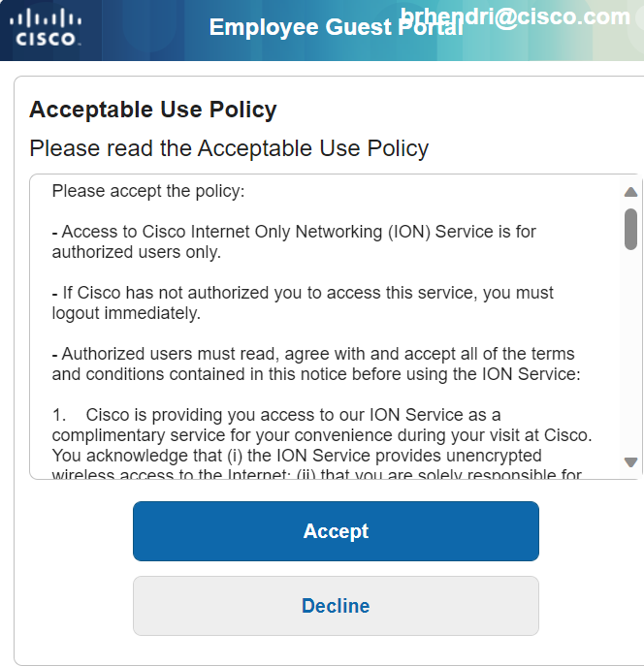644x666 pixels.
Task: Click the word "Cisco" under logo bars
Action: pos(48,41)
